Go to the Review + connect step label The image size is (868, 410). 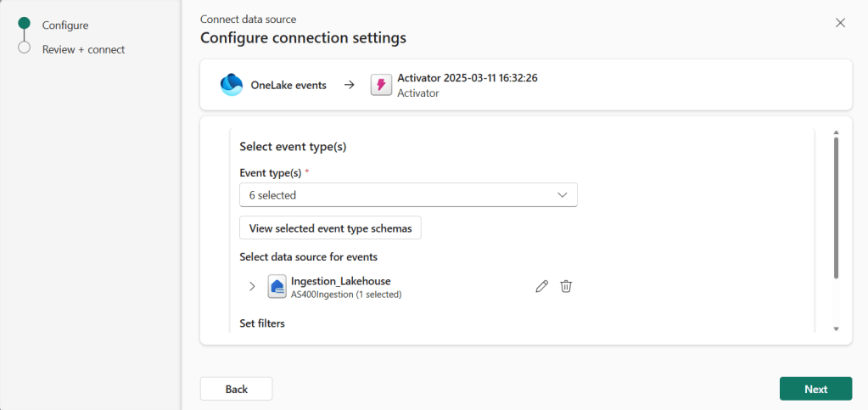pyautogui.click(x=83, y=49)
